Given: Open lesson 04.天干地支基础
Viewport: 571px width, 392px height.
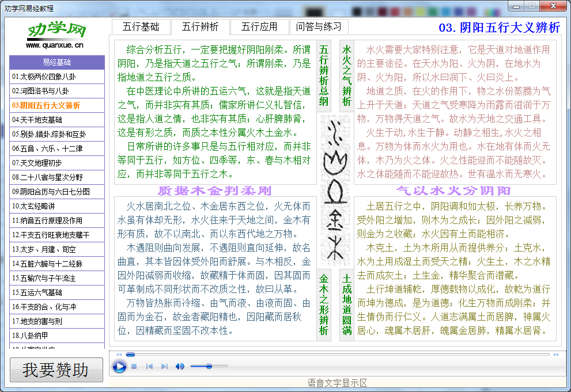Looking at the screenshot, I should tap(36, 119).
